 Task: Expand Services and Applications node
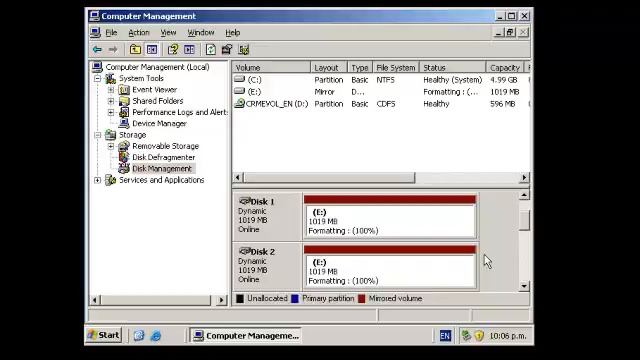click(98, 180)
